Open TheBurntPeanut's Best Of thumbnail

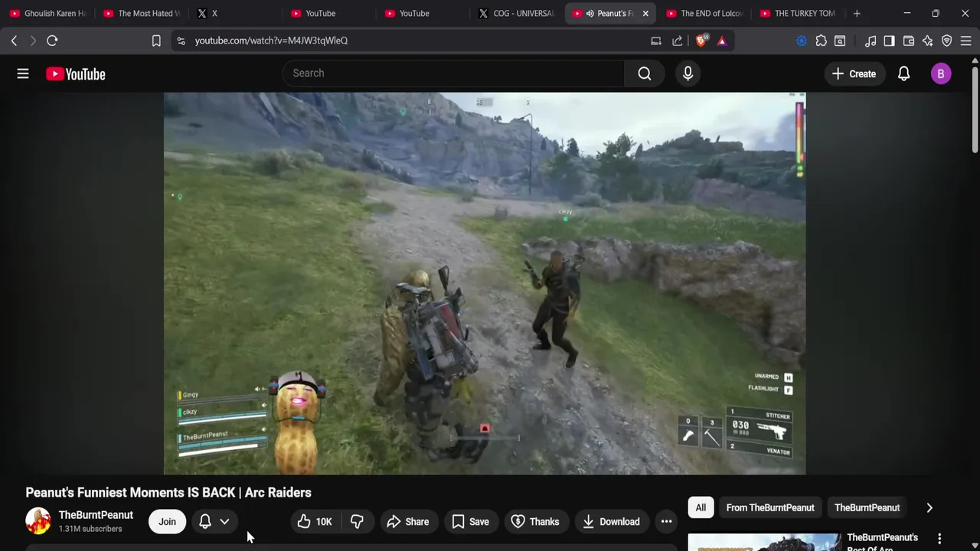coord(764,542)
